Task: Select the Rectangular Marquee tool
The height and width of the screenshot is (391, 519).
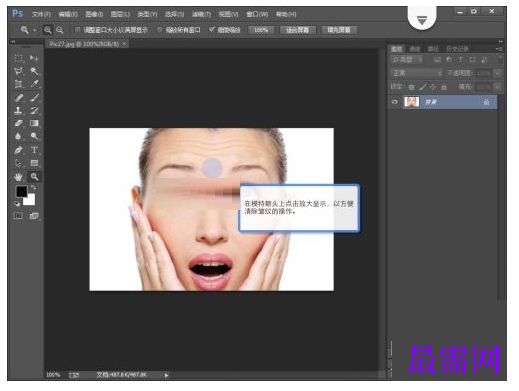Action: coord(18,59)
